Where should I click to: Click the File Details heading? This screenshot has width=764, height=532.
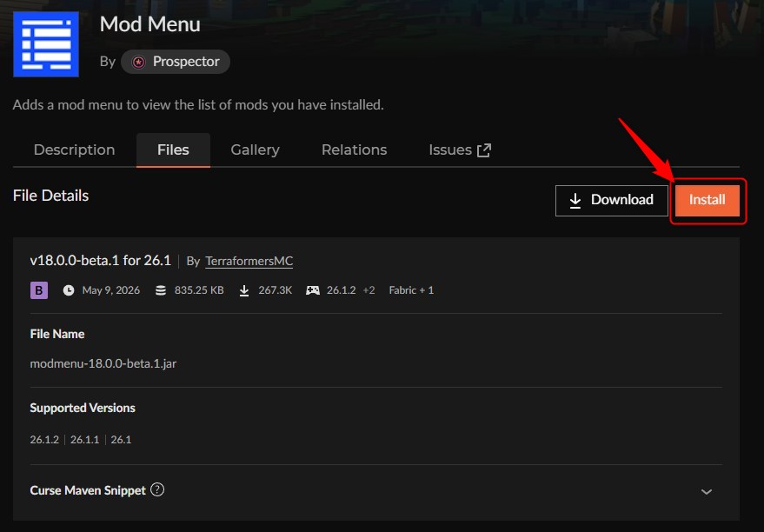click(x=50, y=196)
